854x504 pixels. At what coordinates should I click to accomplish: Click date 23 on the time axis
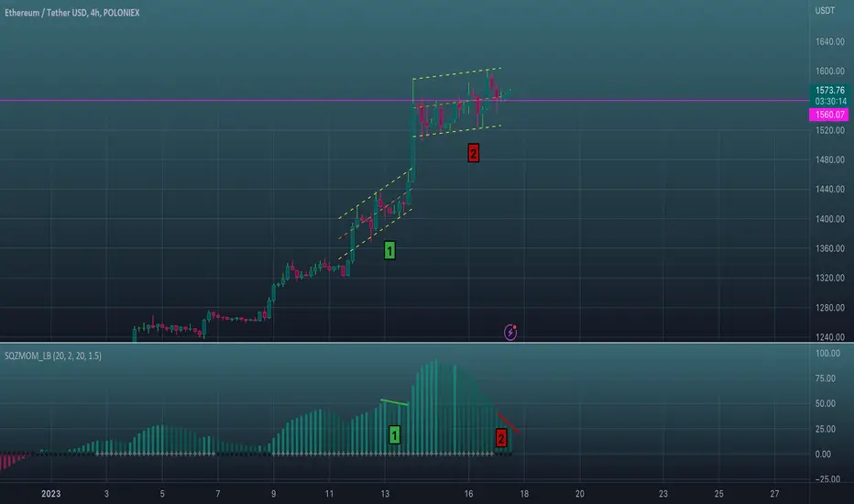[x=662, y=494]
